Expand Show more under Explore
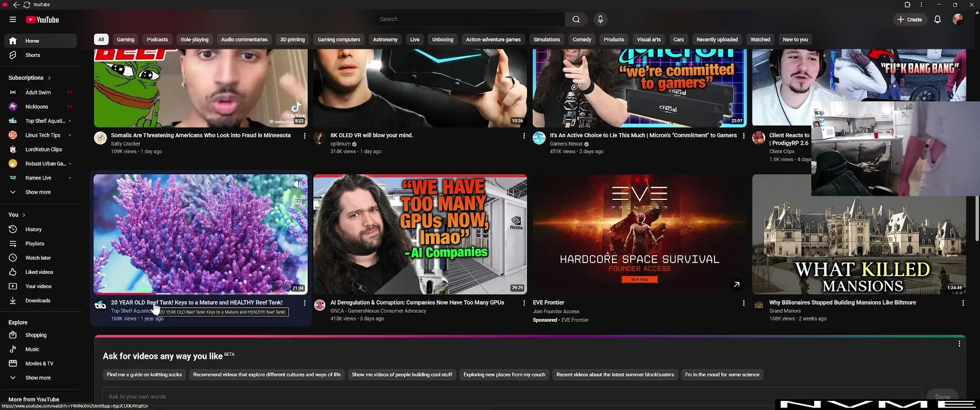Viewport: 980px width, 410px height. pyautogui.click(x=40, y=378)
